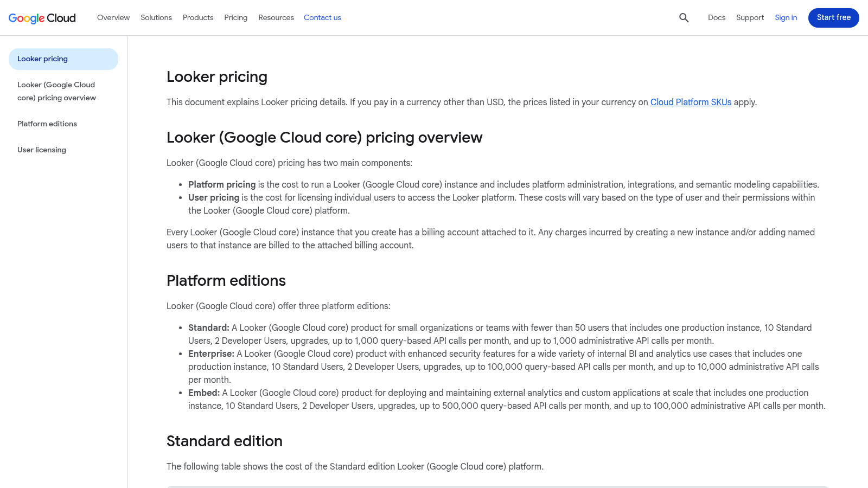Click the bold "Platform pricing" text
Image resolution: width=868 pixels, height=488 pixels.
tap(222, 184)
